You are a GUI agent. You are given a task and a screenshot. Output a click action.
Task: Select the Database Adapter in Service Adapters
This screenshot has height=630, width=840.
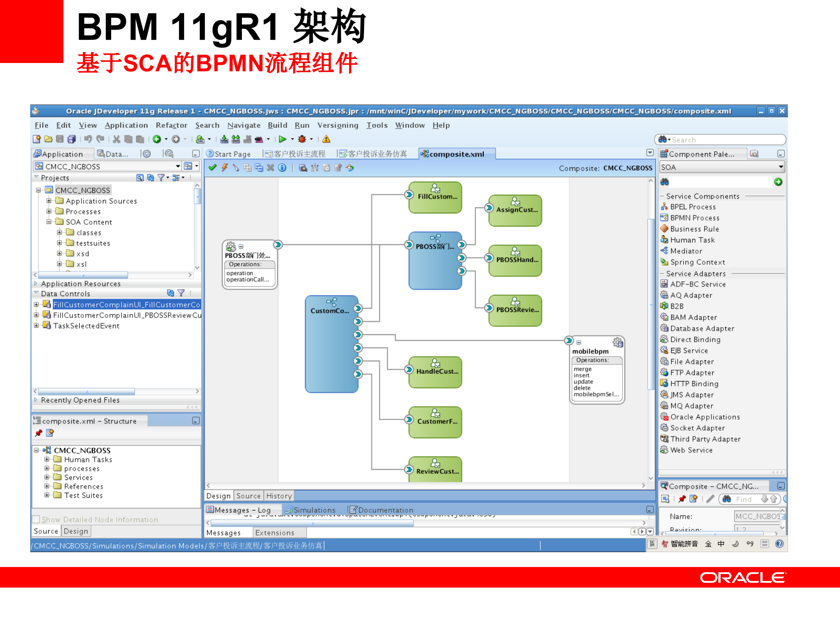click(701, 328)
